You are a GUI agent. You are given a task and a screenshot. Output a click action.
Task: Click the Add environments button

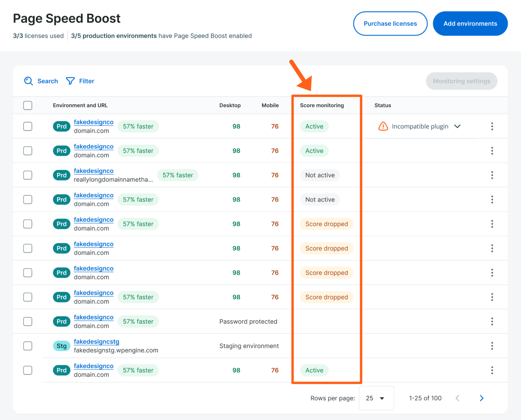pos(470,23)
